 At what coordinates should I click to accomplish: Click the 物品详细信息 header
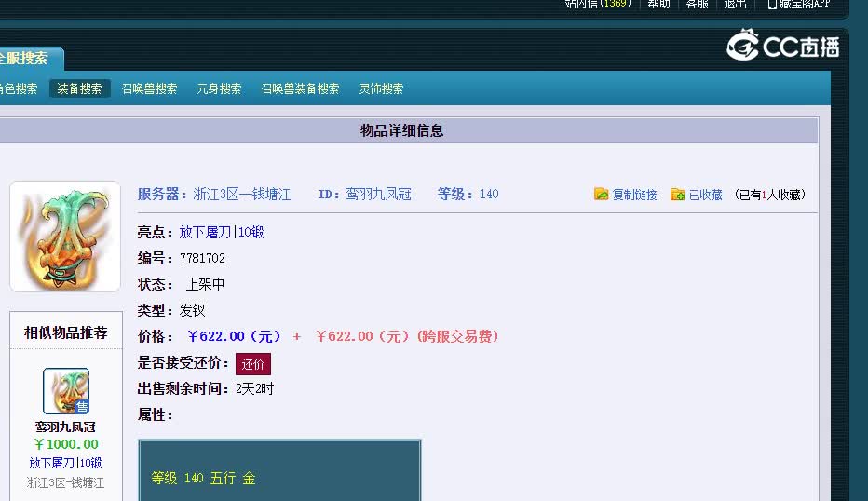402,130
